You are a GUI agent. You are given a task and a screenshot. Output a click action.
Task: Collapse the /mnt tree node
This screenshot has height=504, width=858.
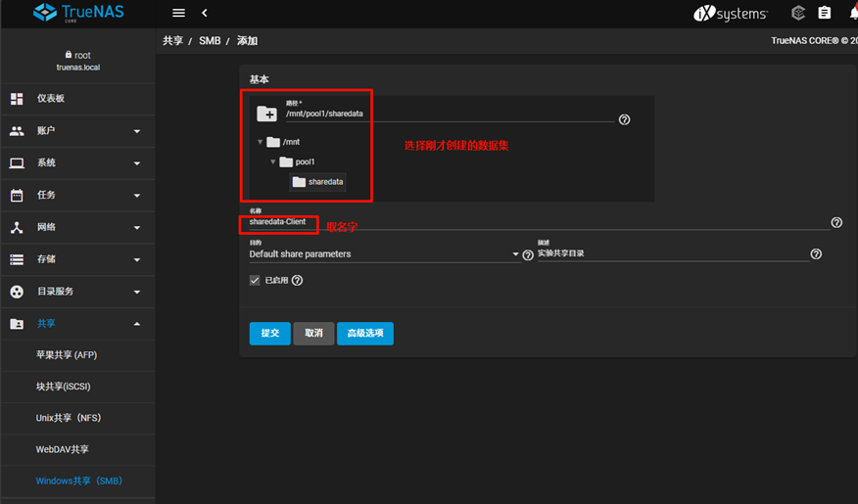[x=261, y=142]
